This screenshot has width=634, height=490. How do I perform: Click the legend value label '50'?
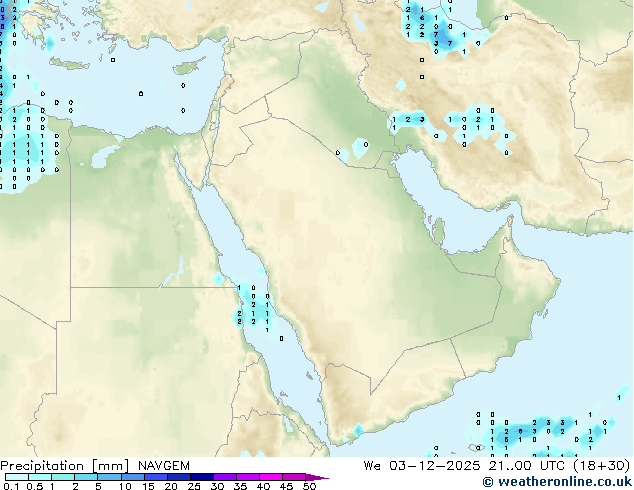pyautogui.click(x=309, y=486)
